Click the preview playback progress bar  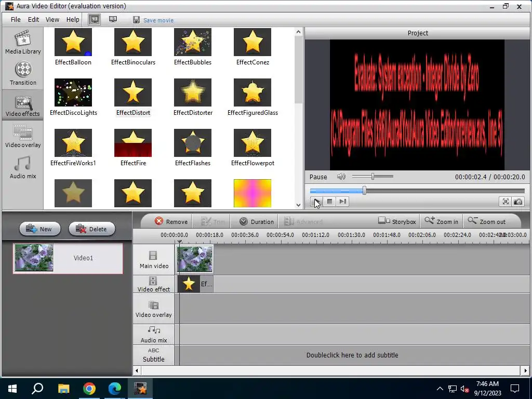(x=417, y=191)
